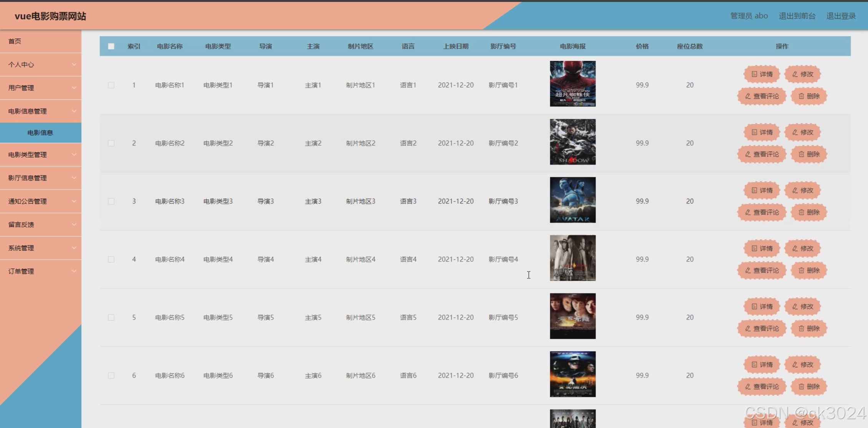This screenshot has height=428, width=868.
Task: Select the 电影信息 submenu item
Action: 40,133
